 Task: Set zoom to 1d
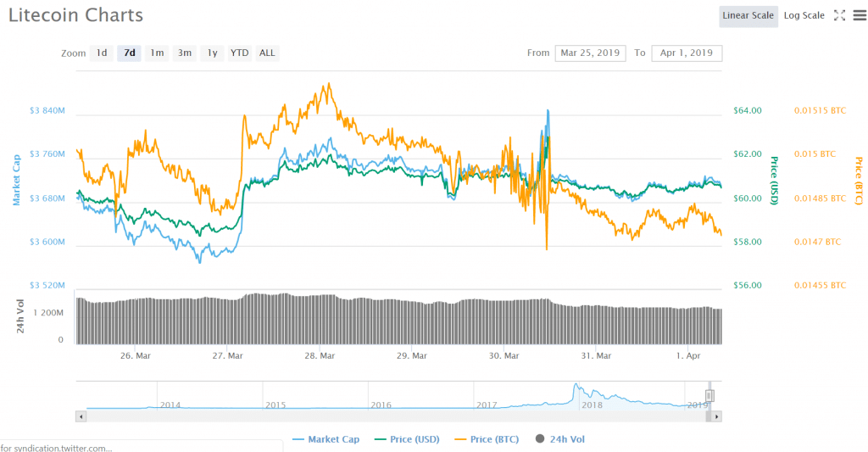102,53
